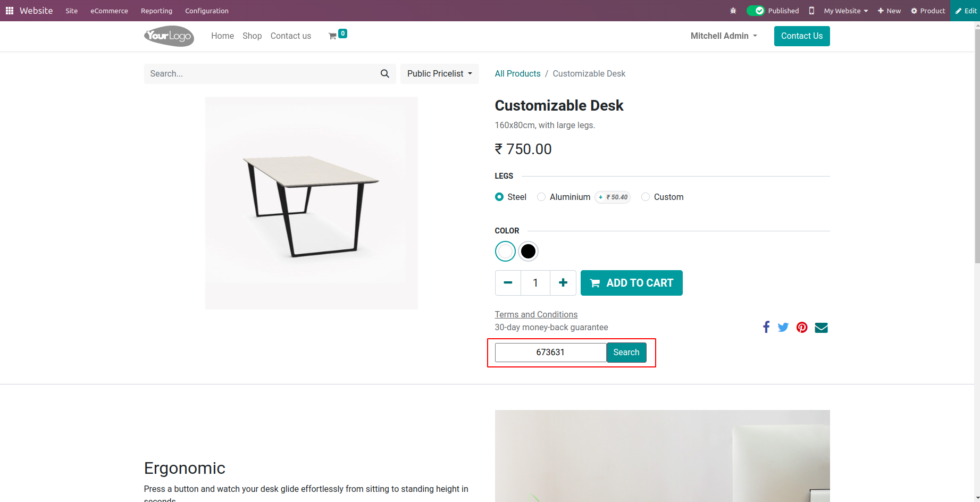980x502 pixels.
Task: Expand the My Website dropdown
Action: click(x=846, y=11)
